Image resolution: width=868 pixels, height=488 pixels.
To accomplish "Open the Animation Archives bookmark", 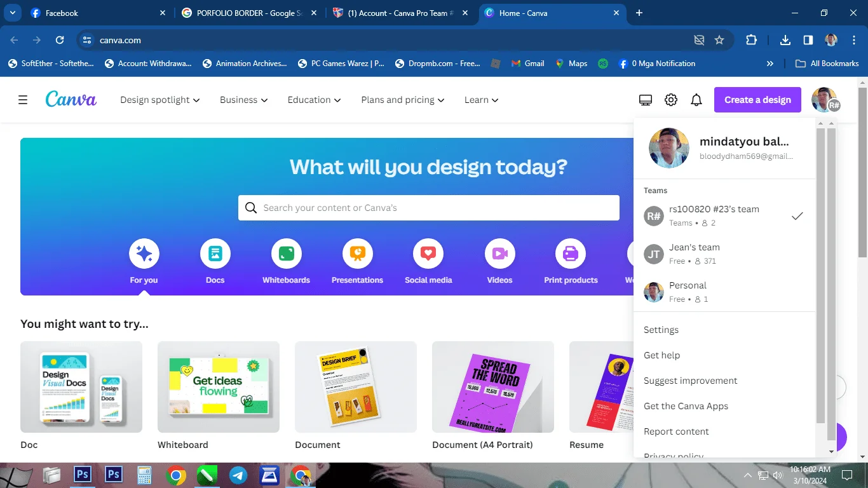I will coord(245,64).
